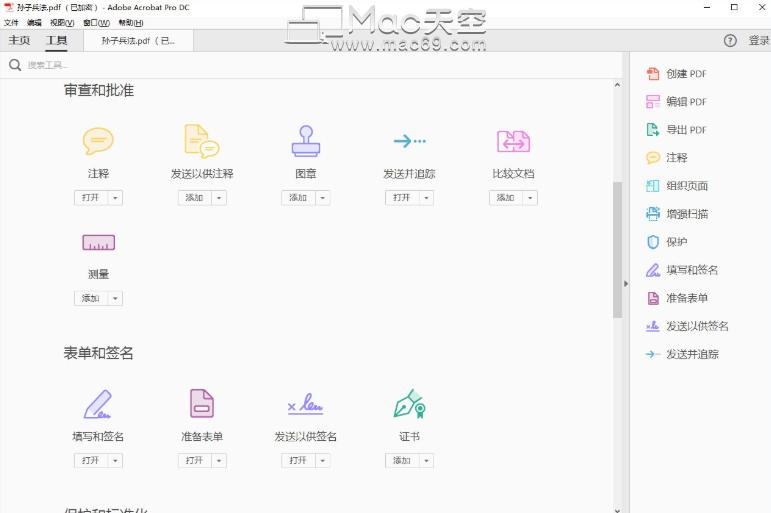Switch to the 工具 tab

coord(57,40)
